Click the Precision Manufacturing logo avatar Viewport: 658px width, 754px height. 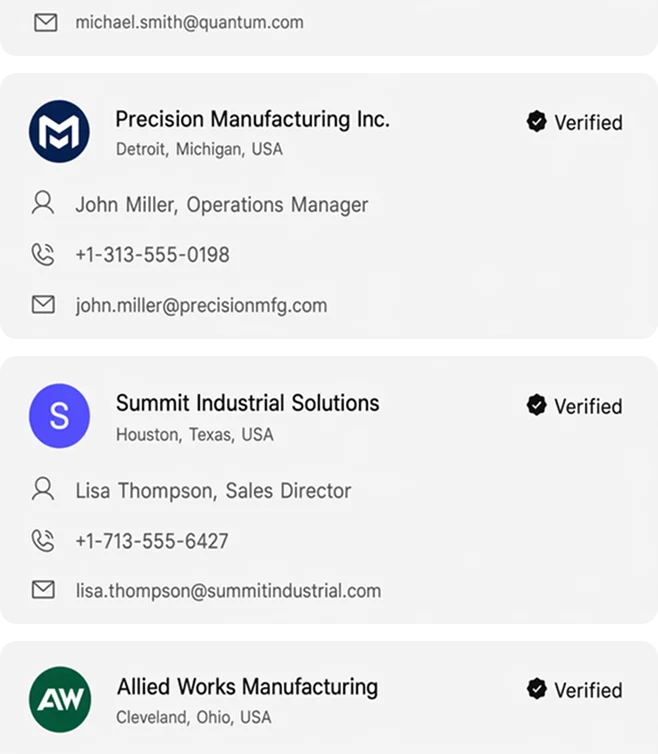pos(59,131)
